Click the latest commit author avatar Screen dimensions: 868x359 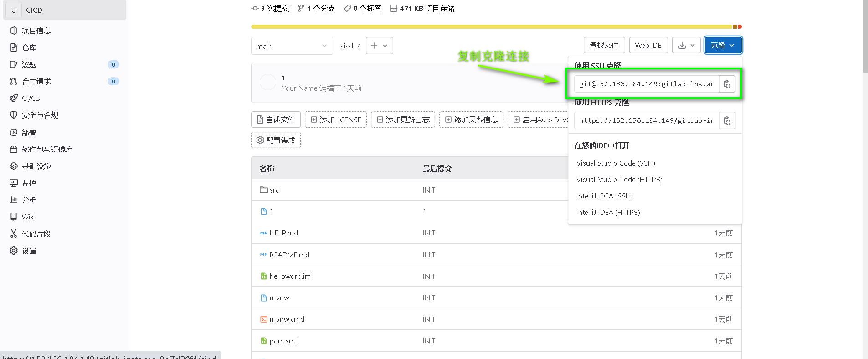pyautogui.click(x=268, y=82)
